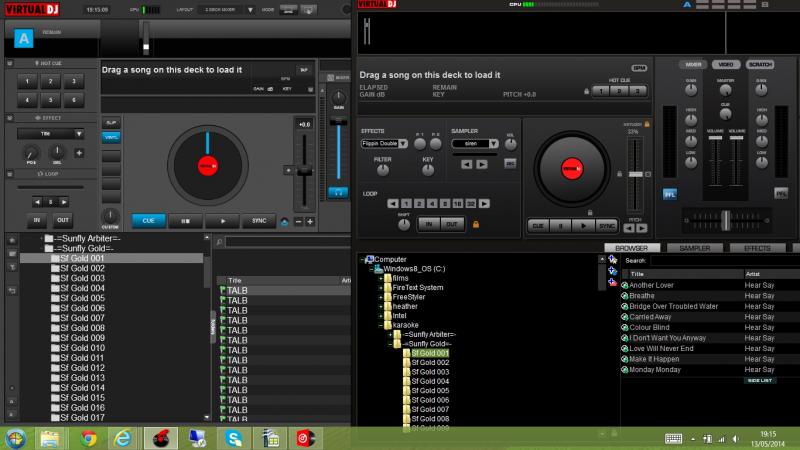Open the siren sampler dropdown
Viewport: 800px width, 450px height.
click(493, 143)
